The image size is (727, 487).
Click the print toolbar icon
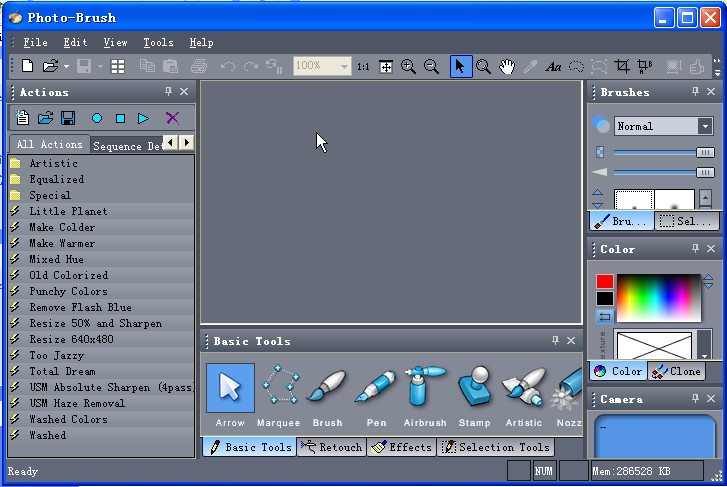pos(199,66)
